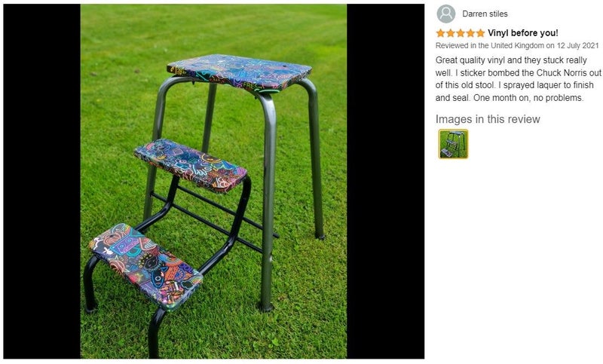
Task: Click the stool's bottom step in photo
Action: (146, 266)
